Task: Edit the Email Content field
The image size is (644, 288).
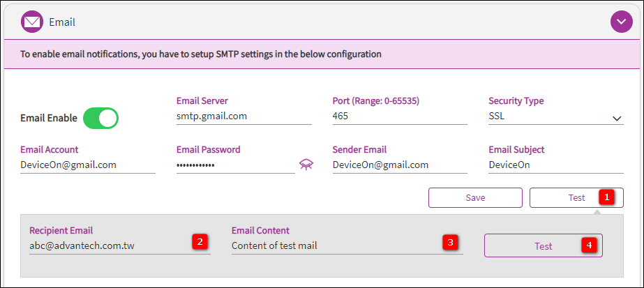Action: [335, 245]
